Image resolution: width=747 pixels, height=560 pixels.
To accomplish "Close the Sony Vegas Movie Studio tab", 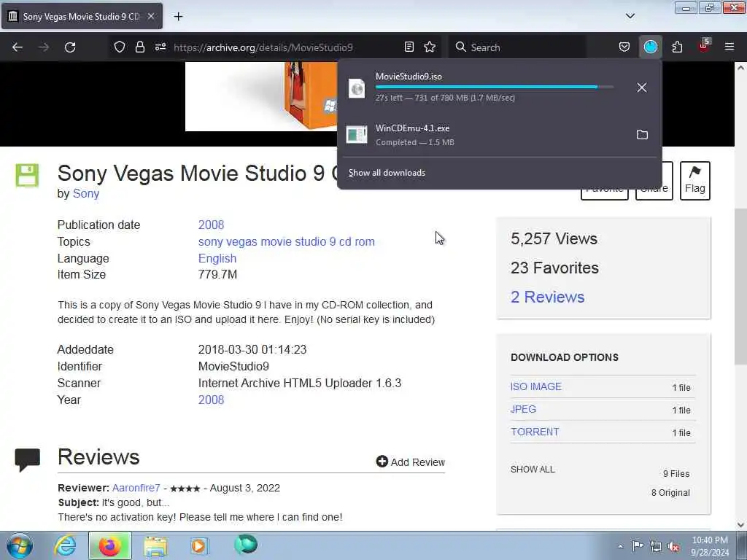I will (x=150, y=16).
